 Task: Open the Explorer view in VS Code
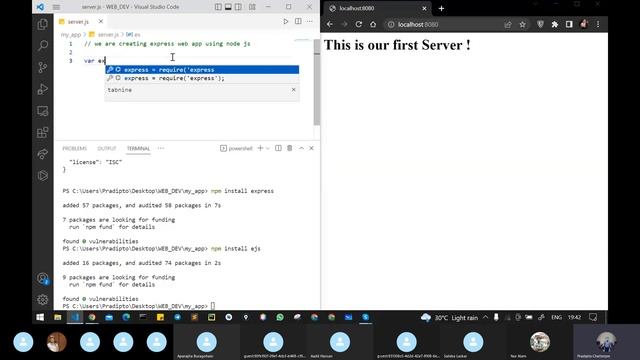[x=42, y=24]
